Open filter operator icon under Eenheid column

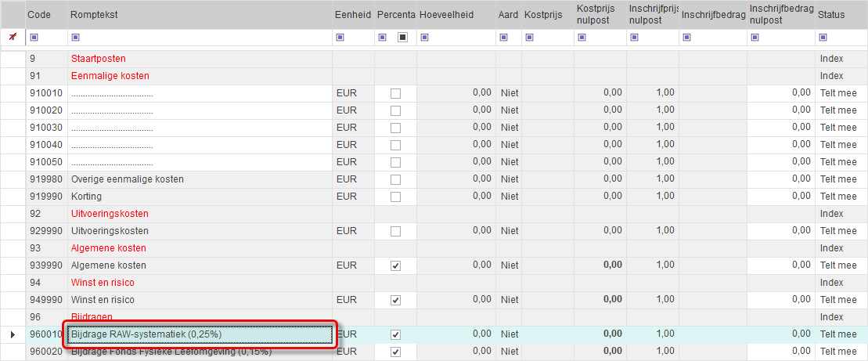tap(339, 37)
